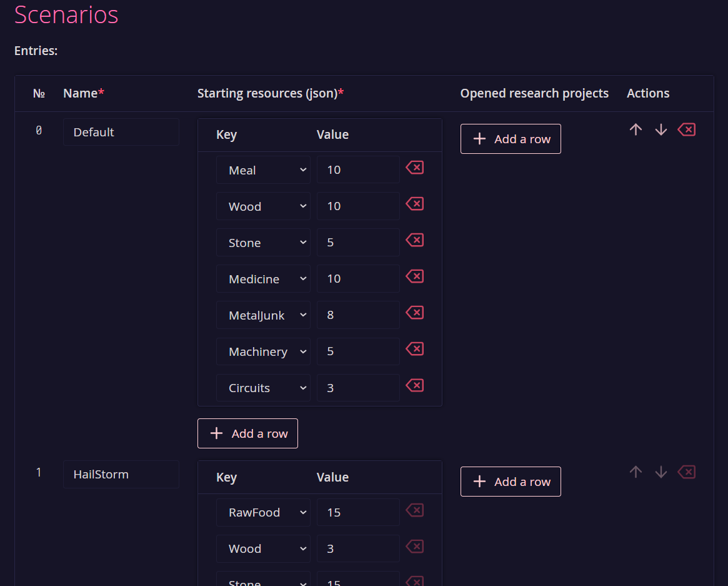Click the Actions column header
This screenshot has width=728, height=586.
pos(648,93)
